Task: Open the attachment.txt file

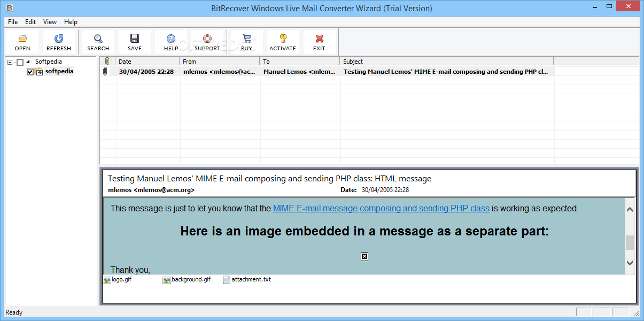Action: (247, 279)
